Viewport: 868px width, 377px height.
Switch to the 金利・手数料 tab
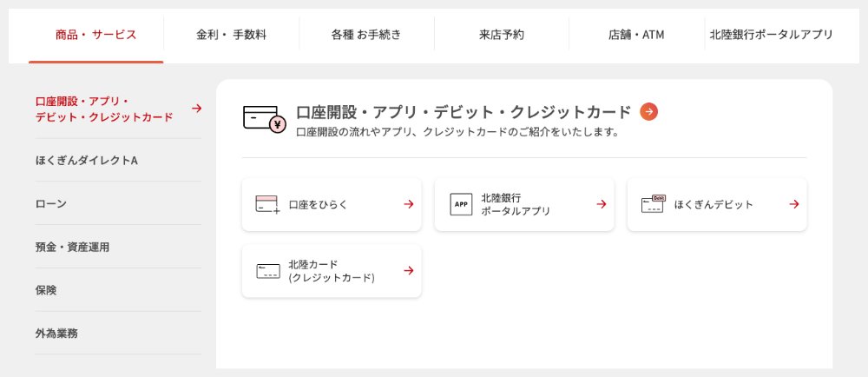pos(232,36)
